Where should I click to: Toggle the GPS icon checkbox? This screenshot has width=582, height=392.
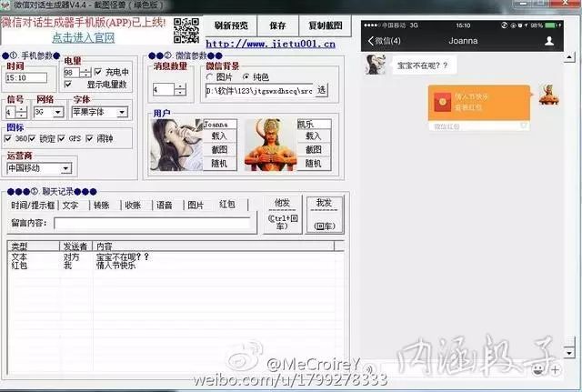pyautogui.click(x=61, y=138)
